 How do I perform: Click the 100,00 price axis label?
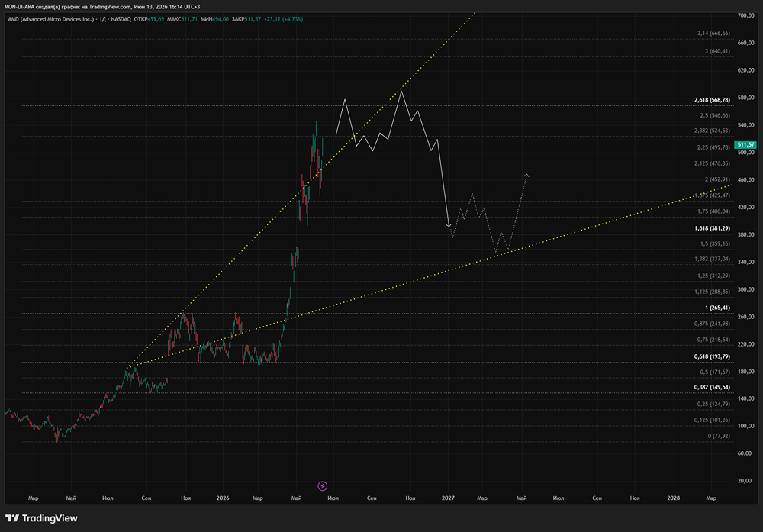pyautogui.click(x=745, y=426)
